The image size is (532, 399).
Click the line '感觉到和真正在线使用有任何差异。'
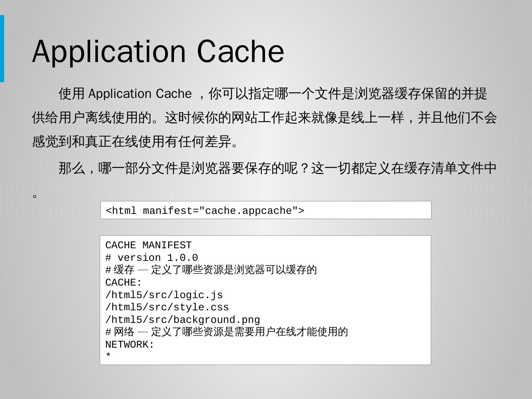[136, 141]
